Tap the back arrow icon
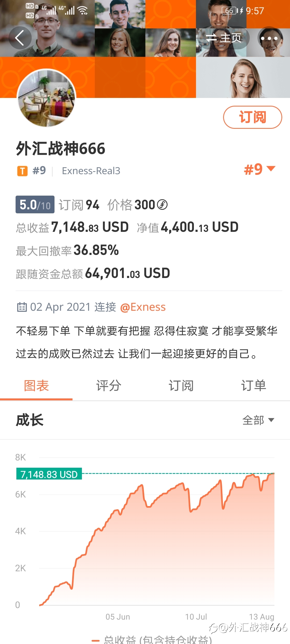This screenshot has height=644, width=290. [x=20, y=38]
